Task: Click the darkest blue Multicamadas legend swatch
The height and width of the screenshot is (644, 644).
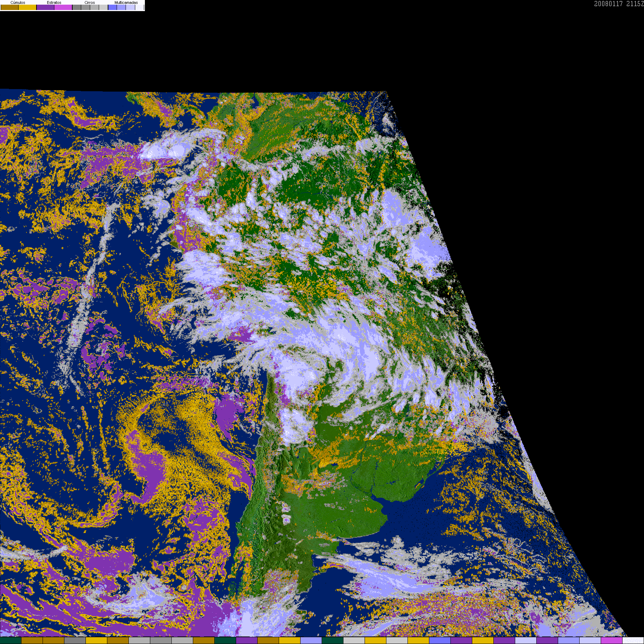Action: [112, 7]
